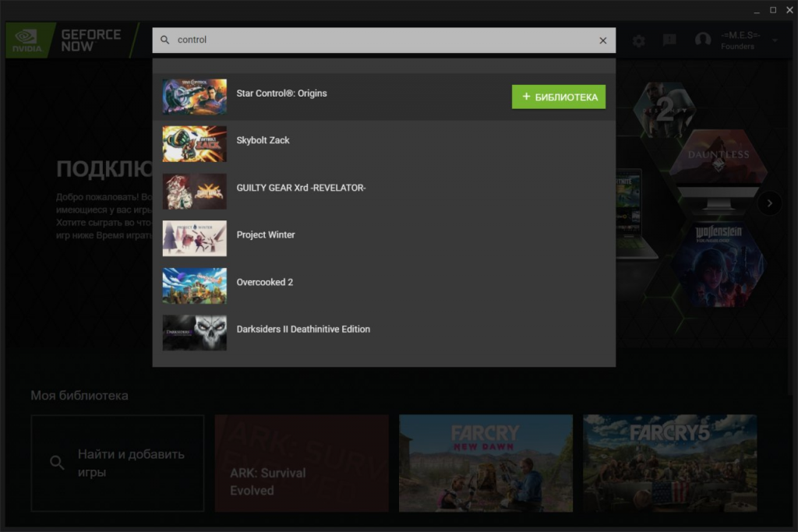Click into the search field containing 'control'
This screenshot has width=798, height=532.
click(x=384, y=40)
